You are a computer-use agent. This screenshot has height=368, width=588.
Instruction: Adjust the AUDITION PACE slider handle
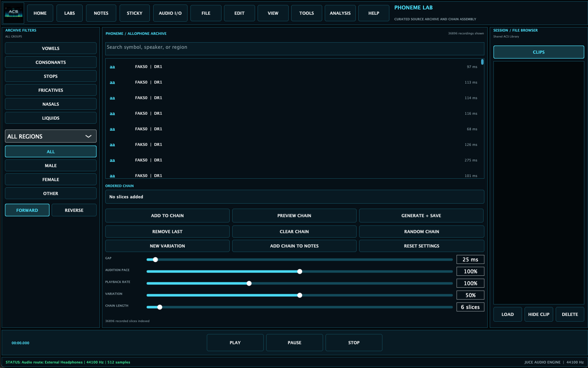click(300, 272)
